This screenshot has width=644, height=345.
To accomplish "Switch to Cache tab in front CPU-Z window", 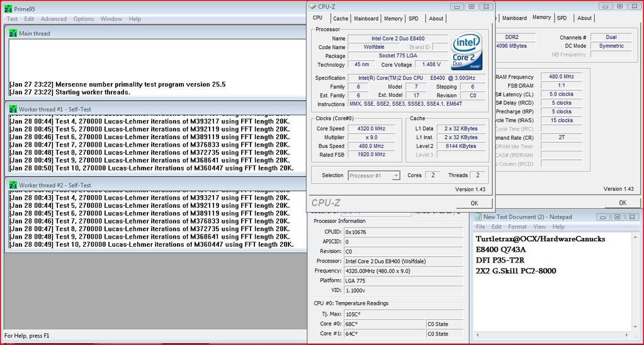I will tap(341, 18).
